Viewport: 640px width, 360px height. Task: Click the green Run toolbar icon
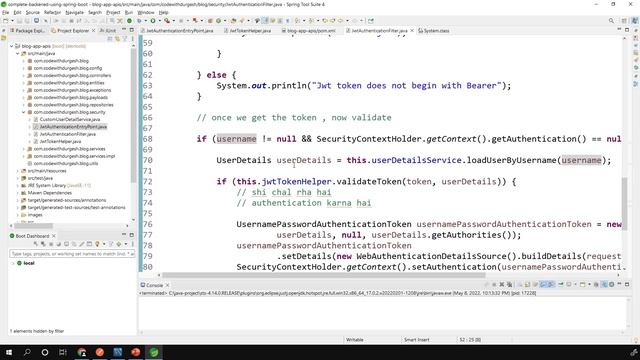(153, 20)
